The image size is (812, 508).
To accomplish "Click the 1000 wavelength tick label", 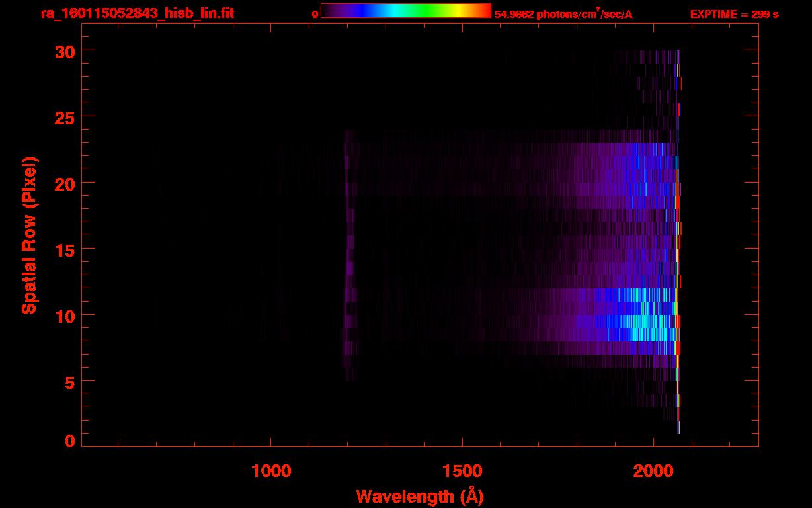I will click(x=271, y=471).
